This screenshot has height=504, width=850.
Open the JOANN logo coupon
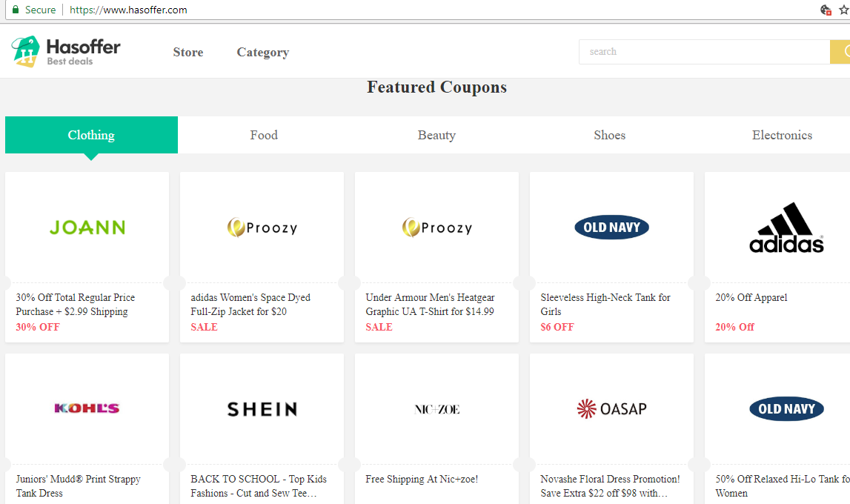(x=87, y=228)
